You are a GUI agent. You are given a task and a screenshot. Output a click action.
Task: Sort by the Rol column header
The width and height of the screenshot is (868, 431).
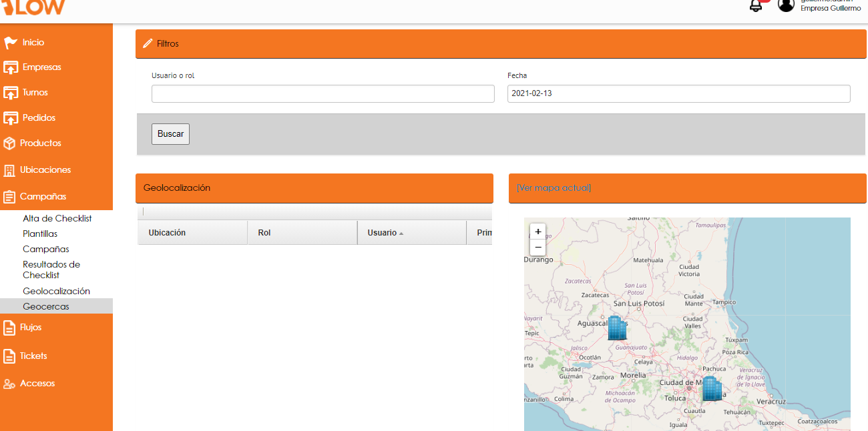point(302,233)
